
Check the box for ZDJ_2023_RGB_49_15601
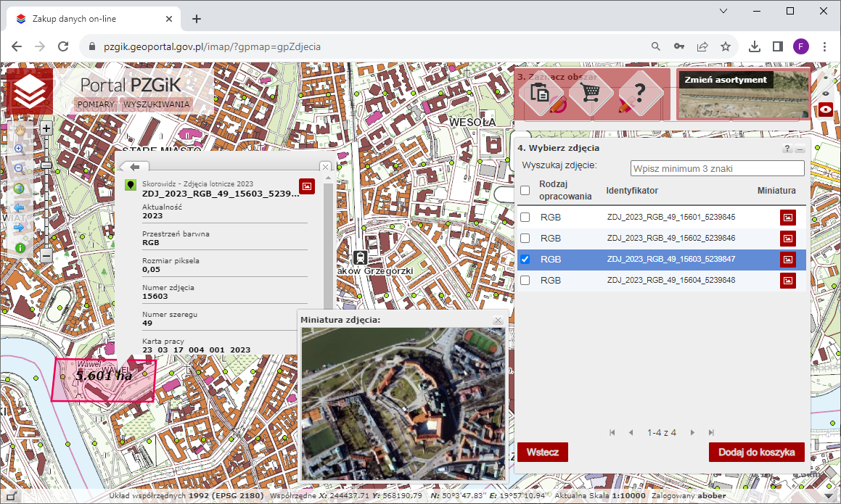[525, 218]
